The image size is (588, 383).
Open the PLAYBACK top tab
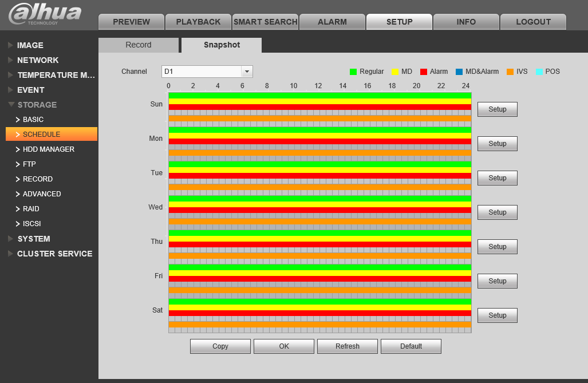[x=198, y=22]
